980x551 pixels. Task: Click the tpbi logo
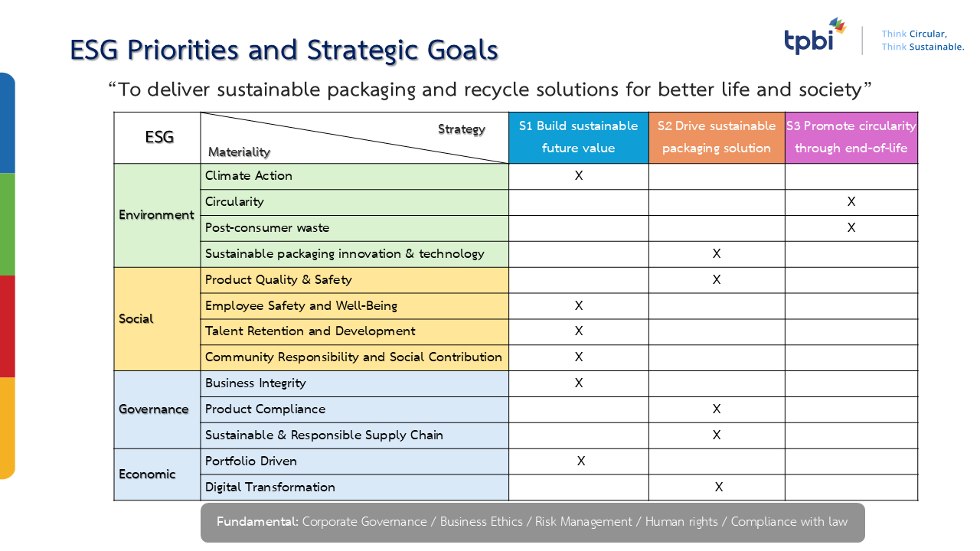tap(814, 38)
